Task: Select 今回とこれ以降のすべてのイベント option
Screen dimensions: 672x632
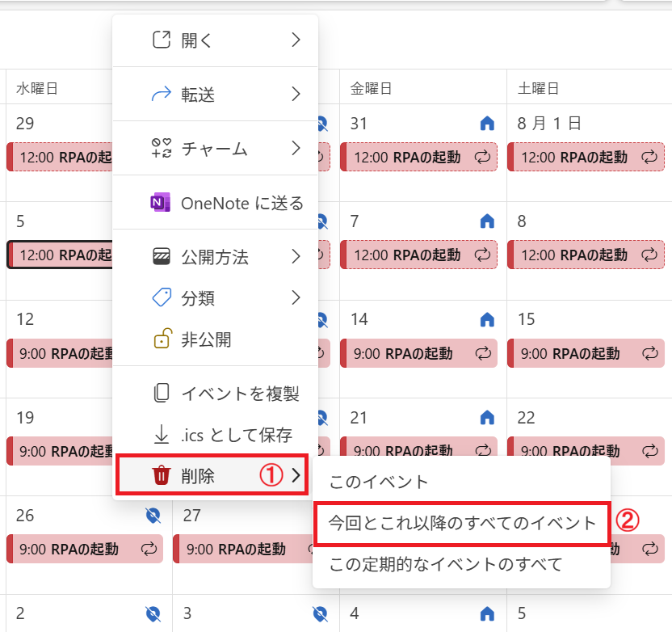Action: click(461, 524)
